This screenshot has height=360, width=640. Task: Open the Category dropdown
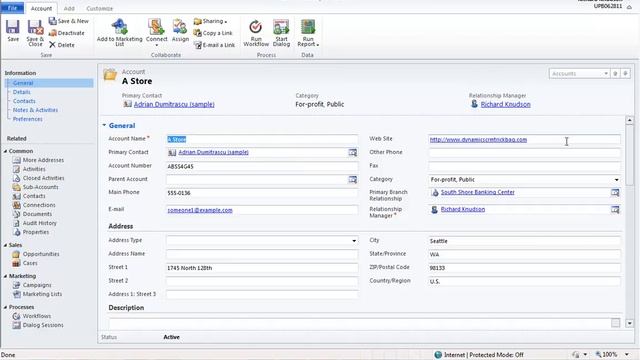(616, 180)
